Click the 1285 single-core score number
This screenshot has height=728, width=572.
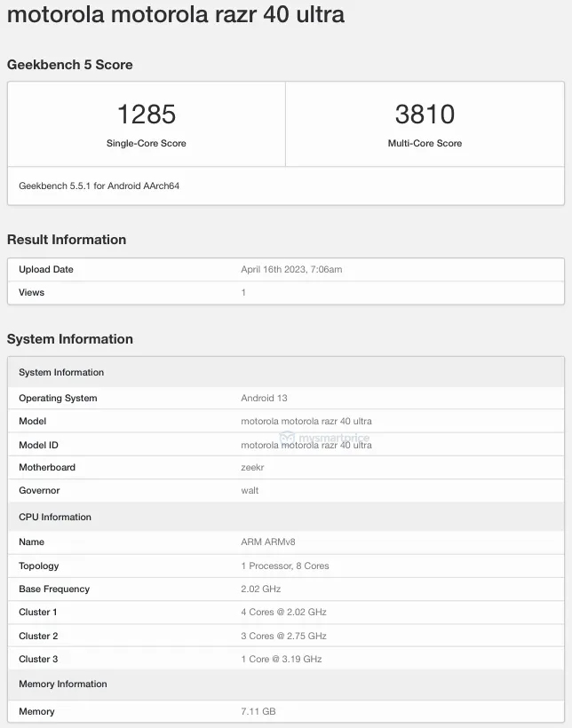pyautogui.click(x=147, y=115)
